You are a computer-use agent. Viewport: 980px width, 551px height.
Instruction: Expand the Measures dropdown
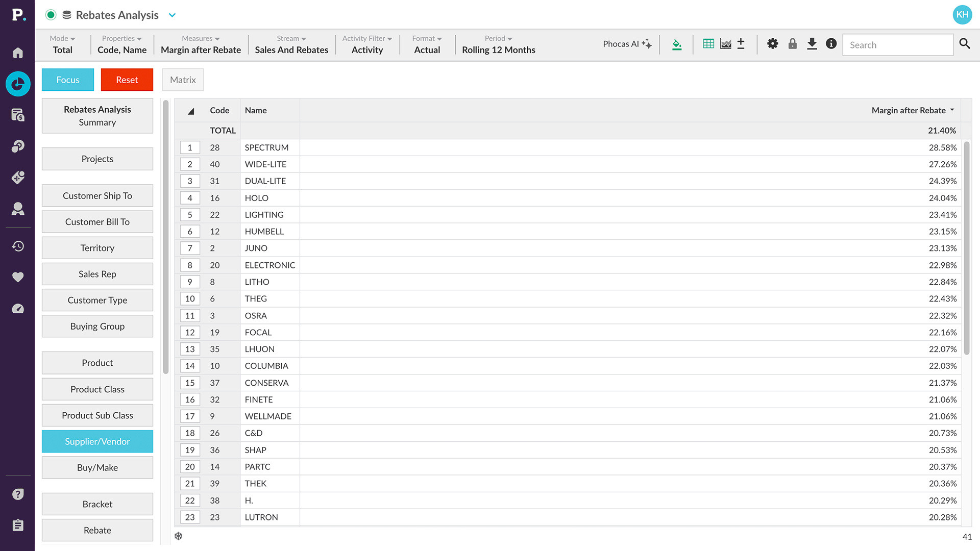pyautogui.click(x=201, y=44)
